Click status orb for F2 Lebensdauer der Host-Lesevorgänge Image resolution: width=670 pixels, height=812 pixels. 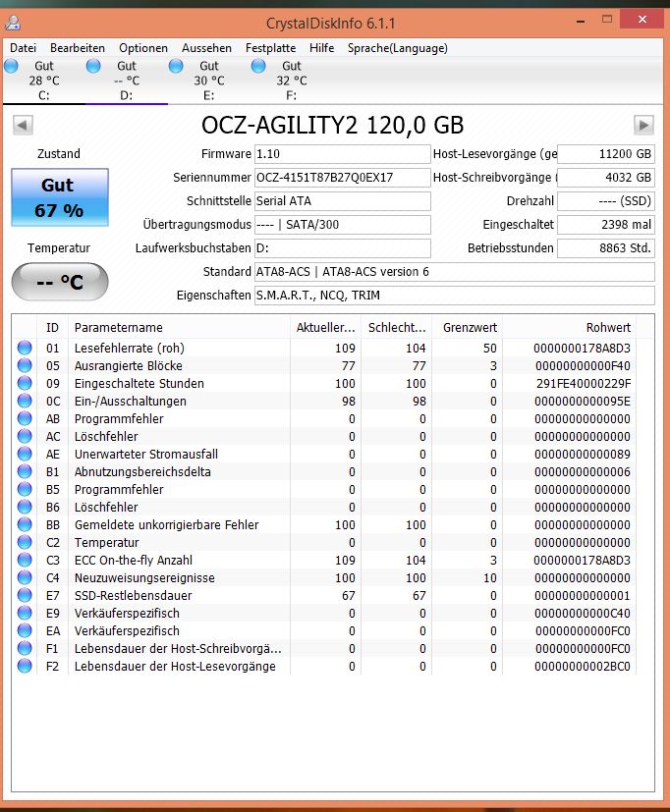[25, 666]
